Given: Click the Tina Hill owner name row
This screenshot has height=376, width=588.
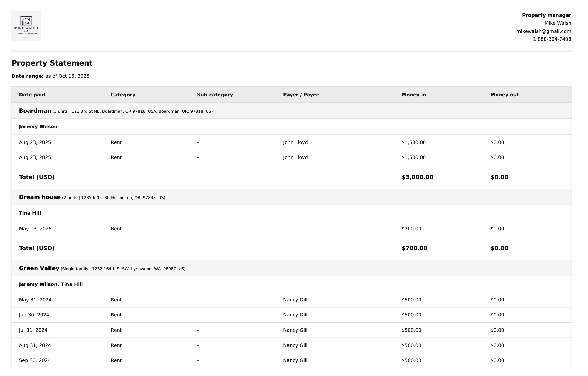Looking at the screenshot, I should (x=30, y=213).
